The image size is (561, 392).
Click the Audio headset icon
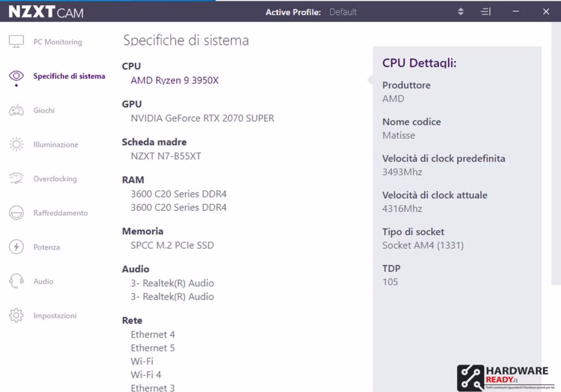[x=16, y=281]
